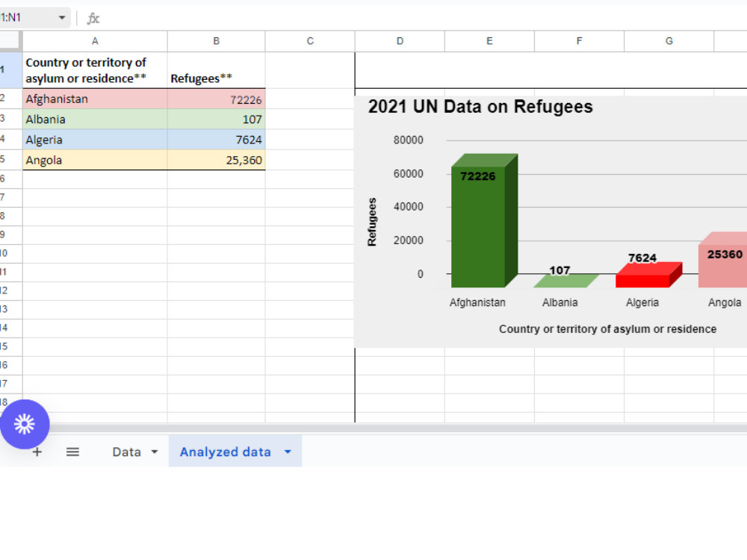Select column B header

(x=217, y=41)
